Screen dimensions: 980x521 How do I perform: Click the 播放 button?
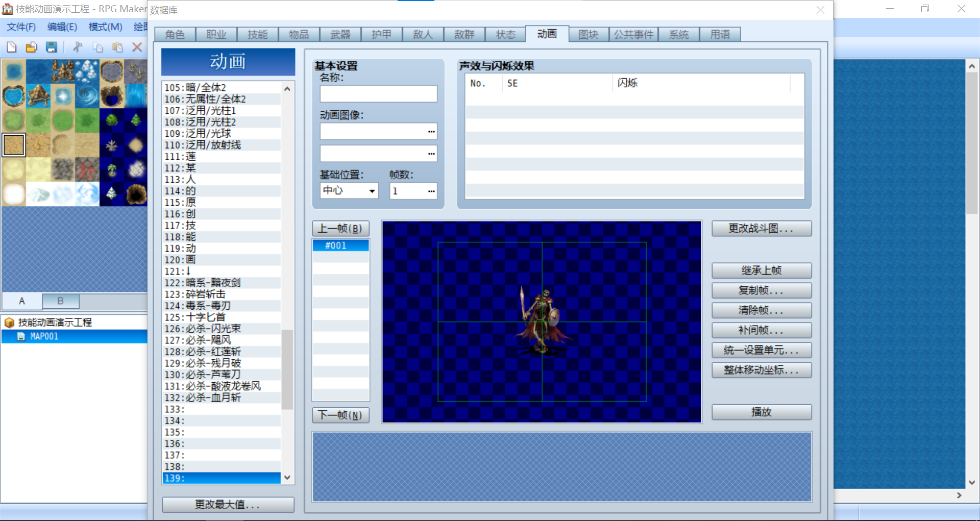(x=762, y=412)
